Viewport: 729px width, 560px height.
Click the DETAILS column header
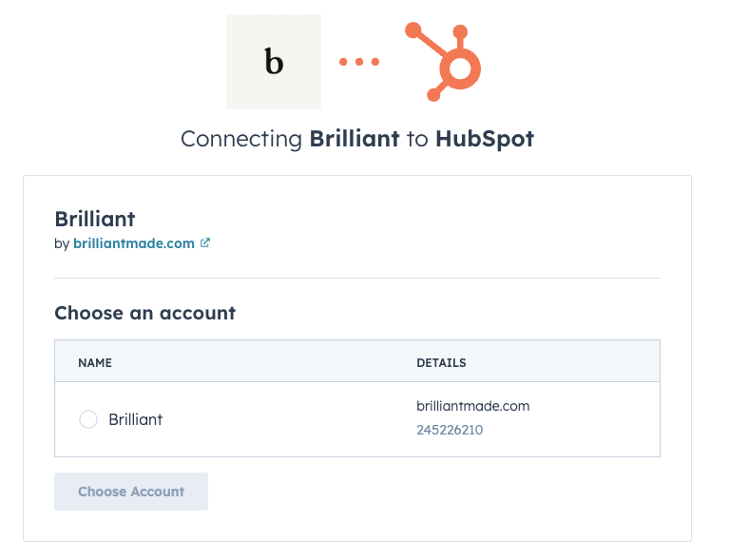point(441,363)
